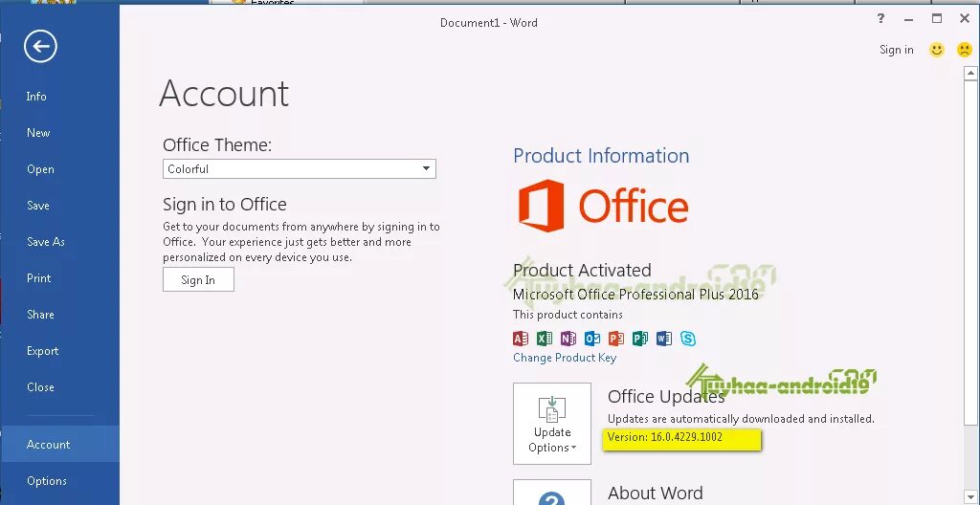
Task: Click the Word app icon
Action: pyautogui.click(x=664, y=339)
